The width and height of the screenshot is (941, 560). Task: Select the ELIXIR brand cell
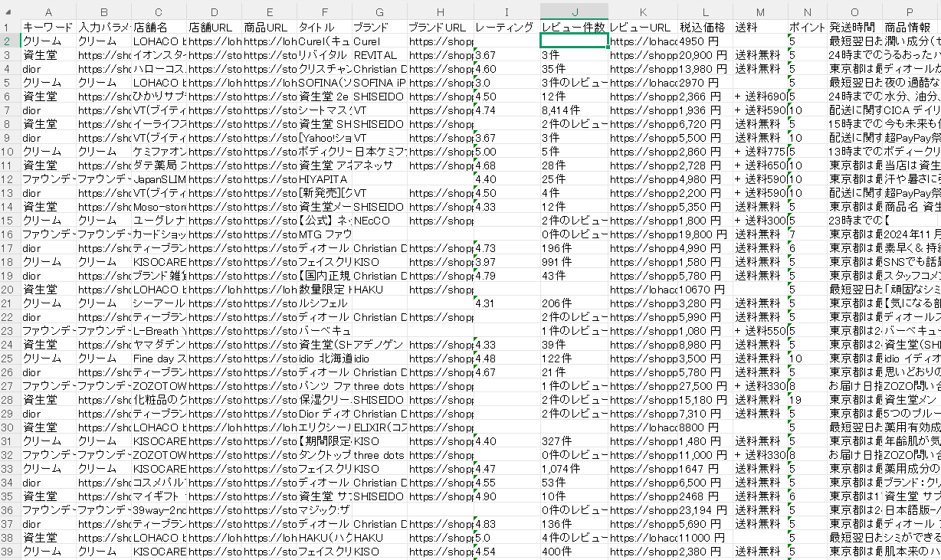[379, 427]
